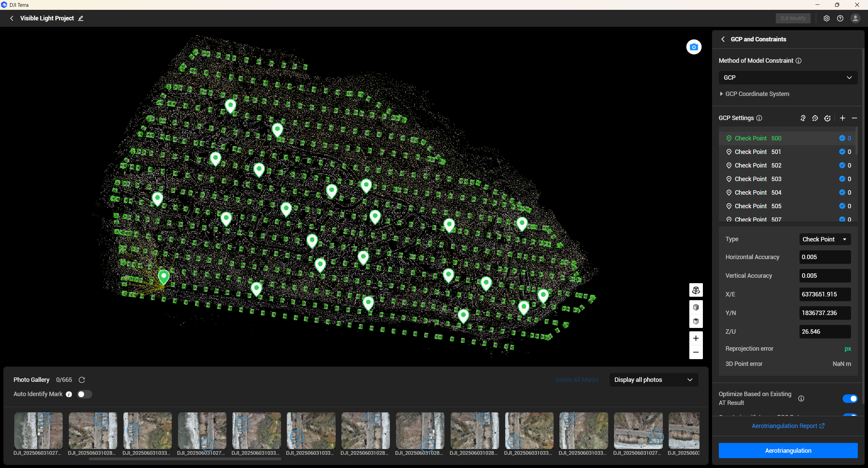Enable Auto Identify Mark
868x468 pixels.
point(84,394)
